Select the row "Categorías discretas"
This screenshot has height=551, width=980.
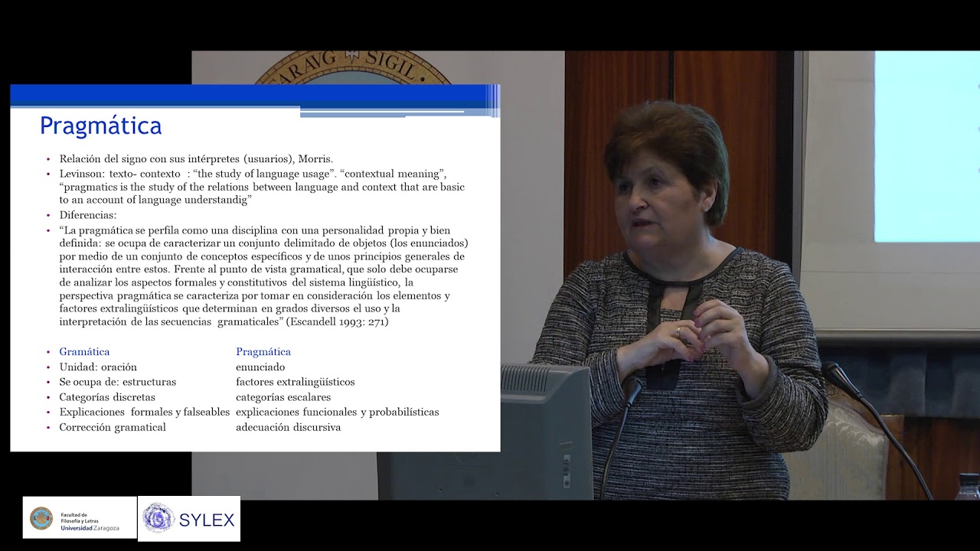[107, 397]
